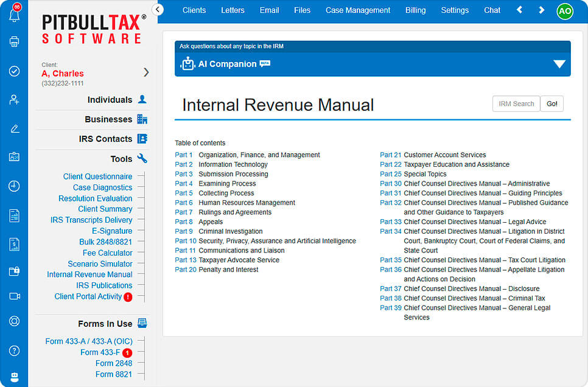The image size is (588, 387).
Task: Open the Resolution Evaluation link
Action: point(95,198)
